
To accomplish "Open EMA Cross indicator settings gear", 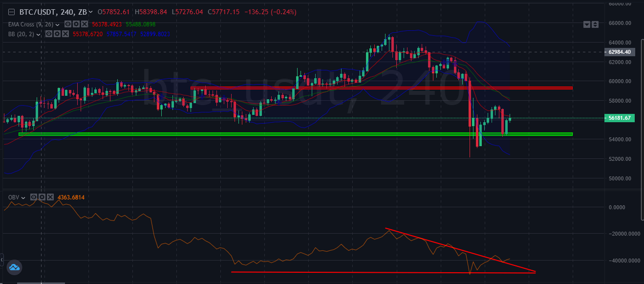I will pos(76,24).
